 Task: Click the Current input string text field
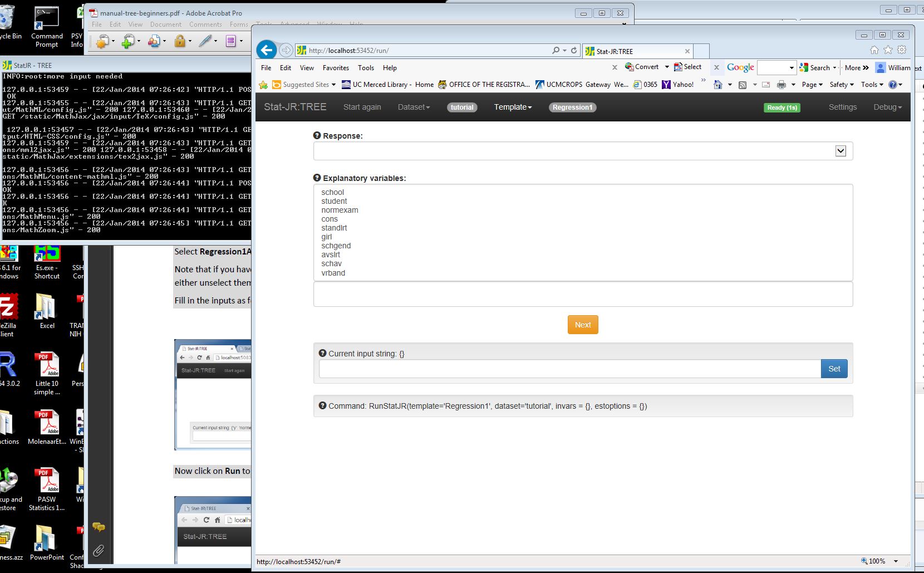[569, 369]
